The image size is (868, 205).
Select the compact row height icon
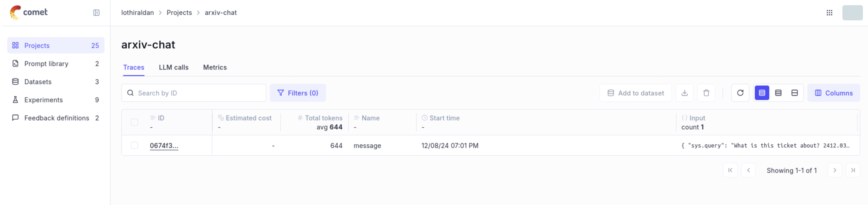[762, 93]
